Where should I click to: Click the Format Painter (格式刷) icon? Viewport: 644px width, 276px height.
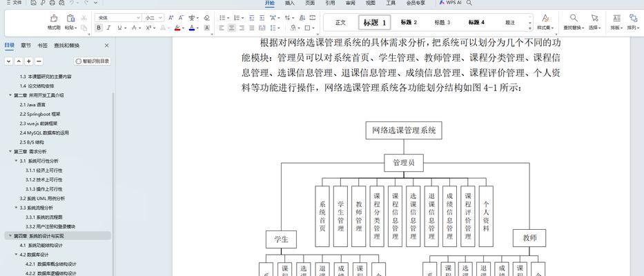click(54, 18)
